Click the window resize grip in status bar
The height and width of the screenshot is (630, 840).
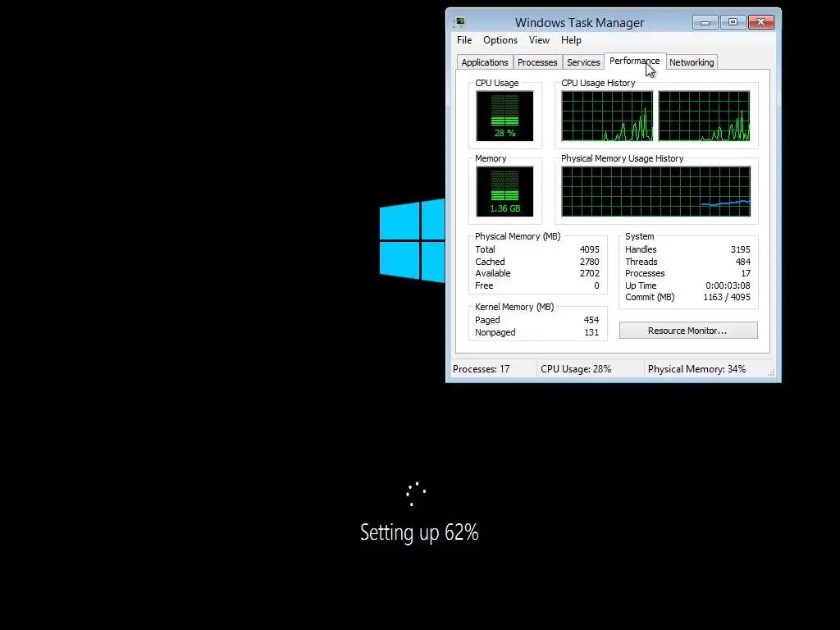click(x=771, y=373)
